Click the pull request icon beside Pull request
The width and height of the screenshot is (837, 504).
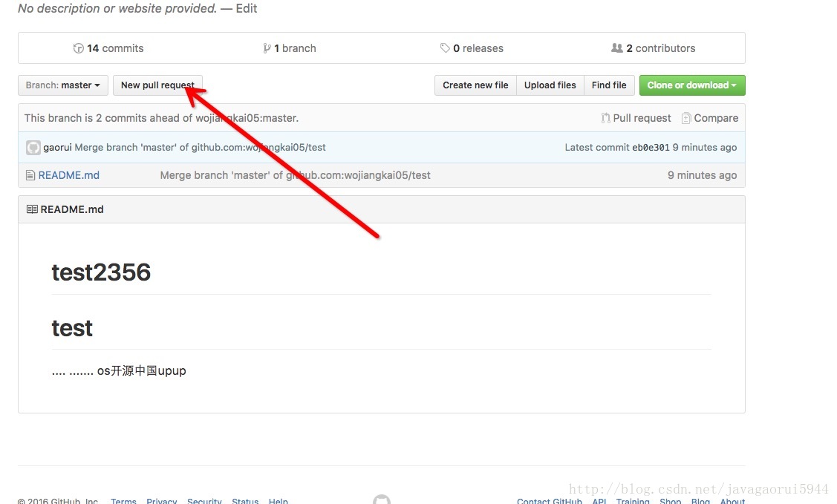click(x=605, y=118)
